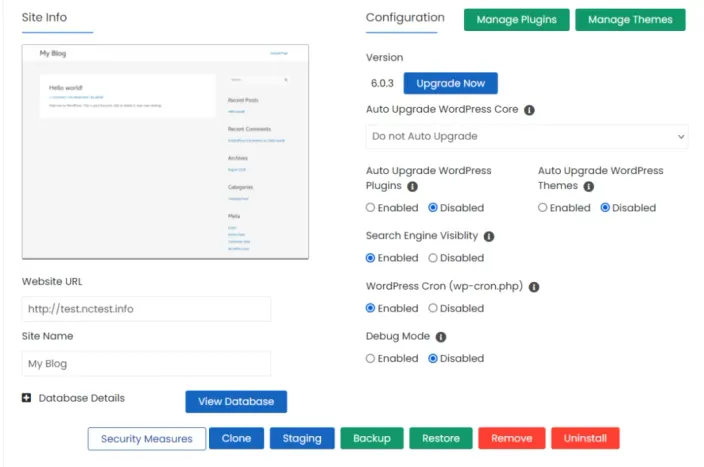
Task: Open the Auto Upgrade WordPress Core dropdown
Action: pyautogui.click(x=527, y=137)
